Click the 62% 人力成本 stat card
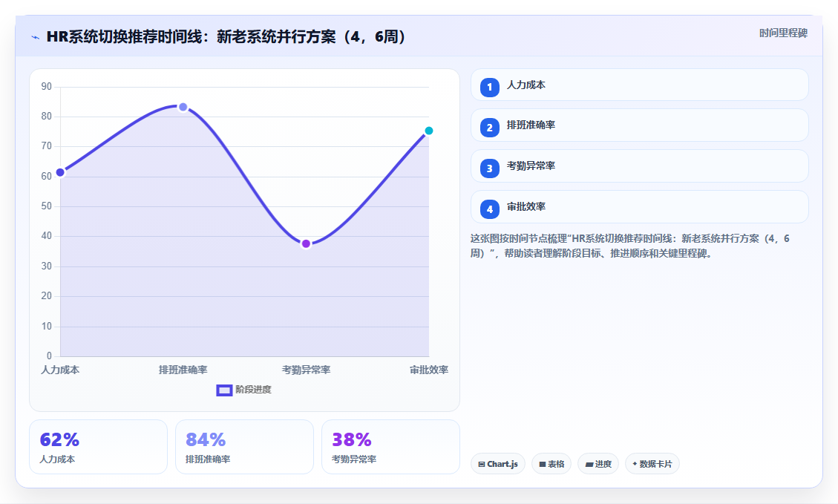Image resolution: width=838 pixels, height=504 pixels. [98, 447]
